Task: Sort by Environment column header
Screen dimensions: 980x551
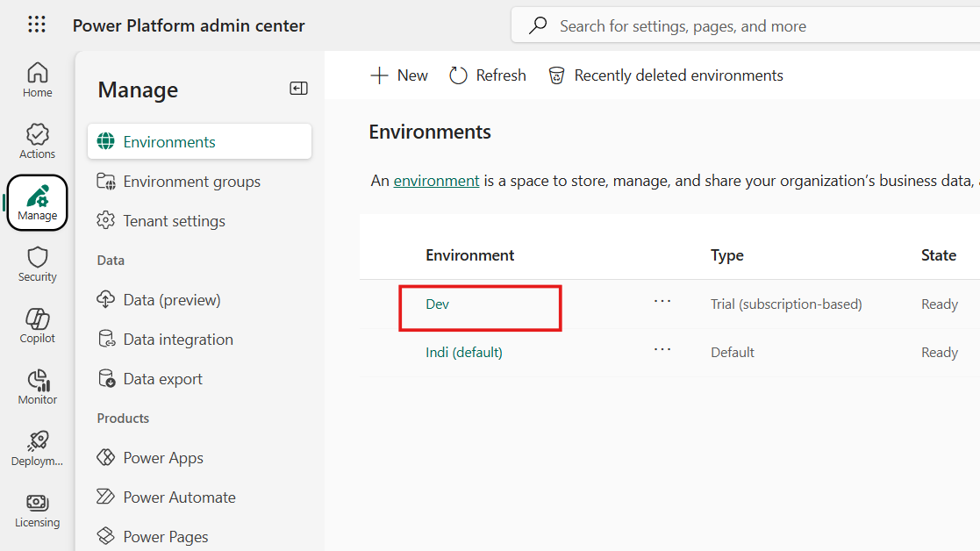Action: tap(470, 255)
